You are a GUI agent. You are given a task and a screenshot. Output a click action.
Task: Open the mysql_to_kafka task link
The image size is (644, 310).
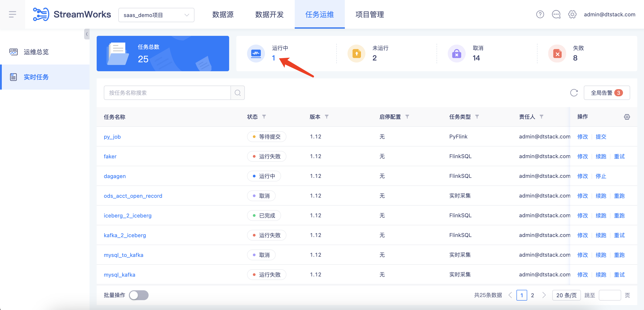(x=124, y=255)
